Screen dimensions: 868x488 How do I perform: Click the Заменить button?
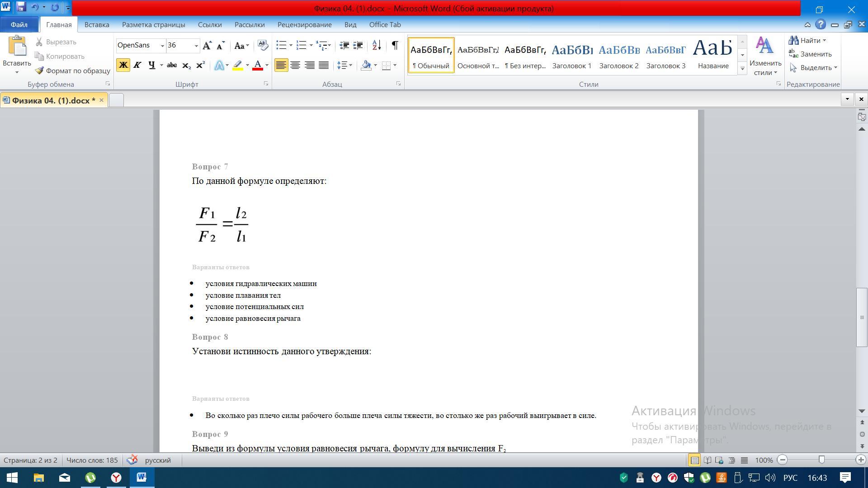(x=811, y=54)
